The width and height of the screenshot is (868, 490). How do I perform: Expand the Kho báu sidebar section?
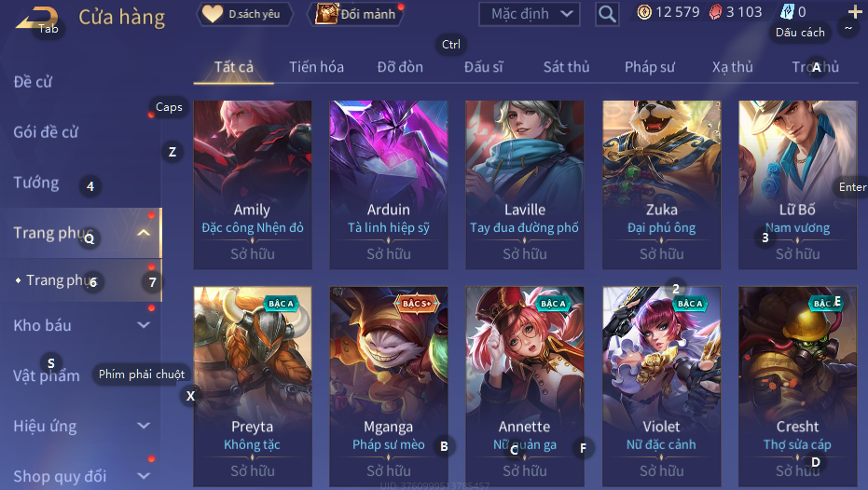click(144, 325)
